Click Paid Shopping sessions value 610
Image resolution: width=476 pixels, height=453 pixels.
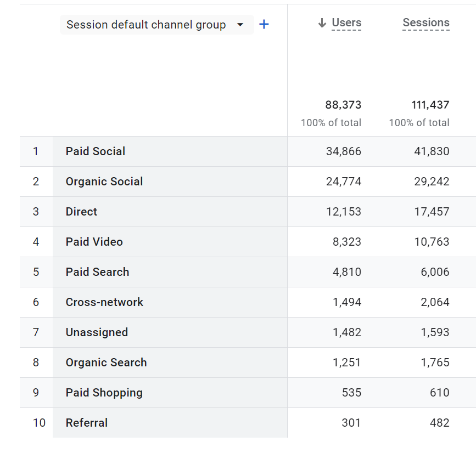coord(440,393)
